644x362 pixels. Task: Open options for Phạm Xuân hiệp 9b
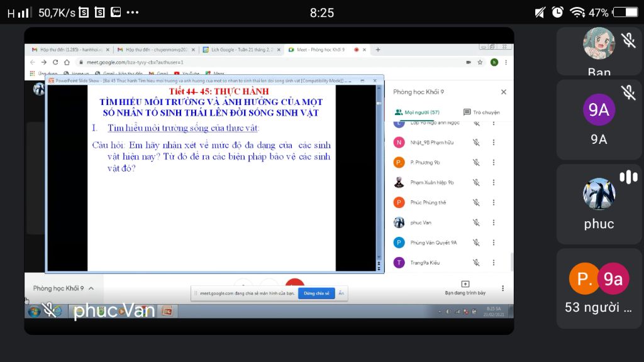click(494, 182)
